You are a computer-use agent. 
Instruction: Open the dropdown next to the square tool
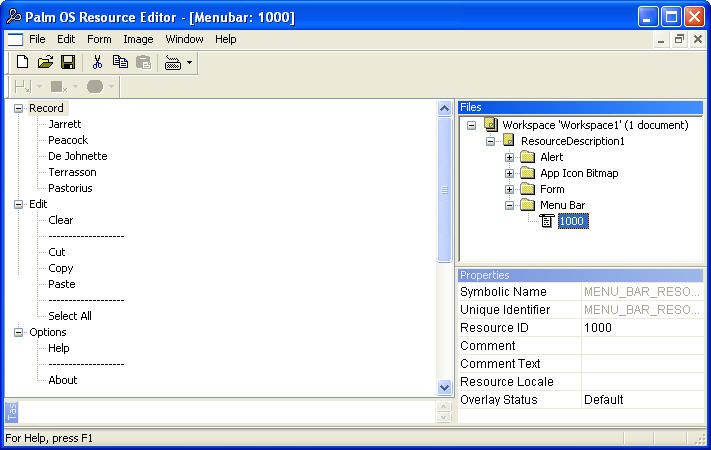click(75, 86)
